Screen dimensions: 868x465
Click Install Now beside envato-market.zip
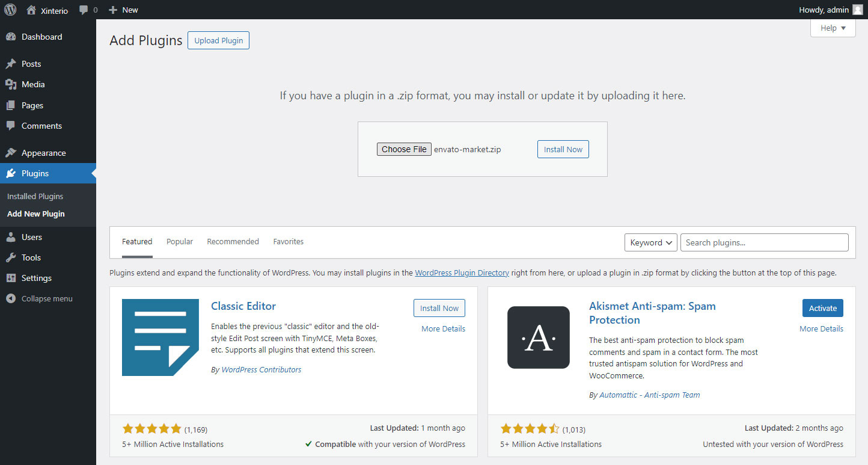click(x=563, y=149)
